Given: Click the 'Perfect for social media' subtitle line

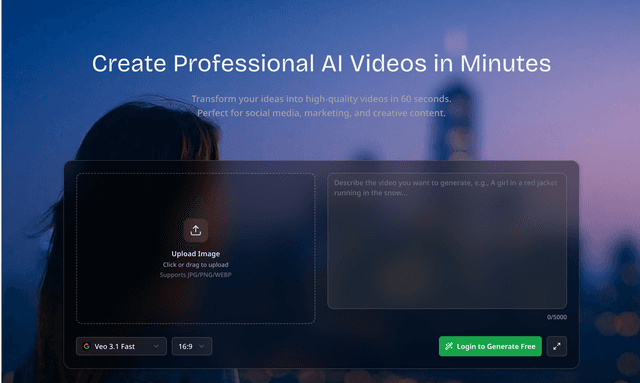Looking at the screenshot, I should (321, 113).
